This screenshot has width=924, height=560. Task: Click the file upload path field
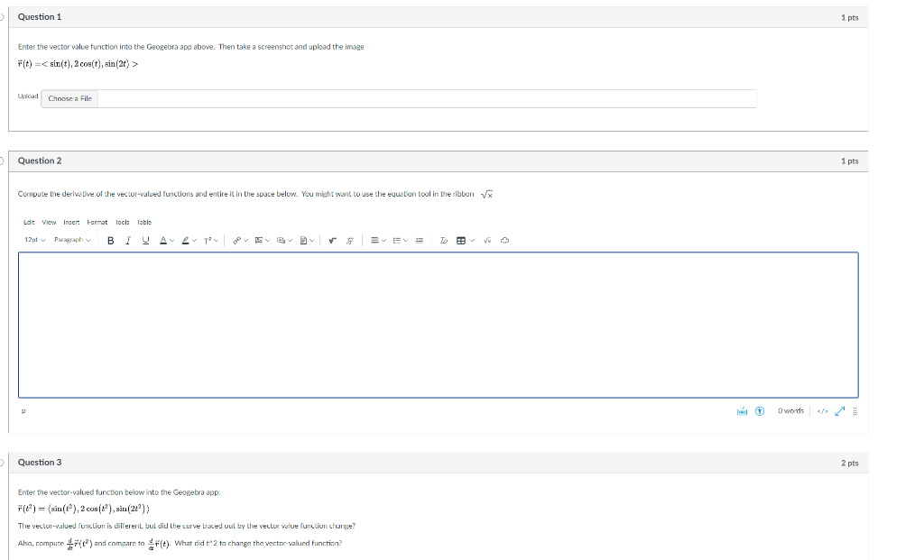tap(427, 98)
